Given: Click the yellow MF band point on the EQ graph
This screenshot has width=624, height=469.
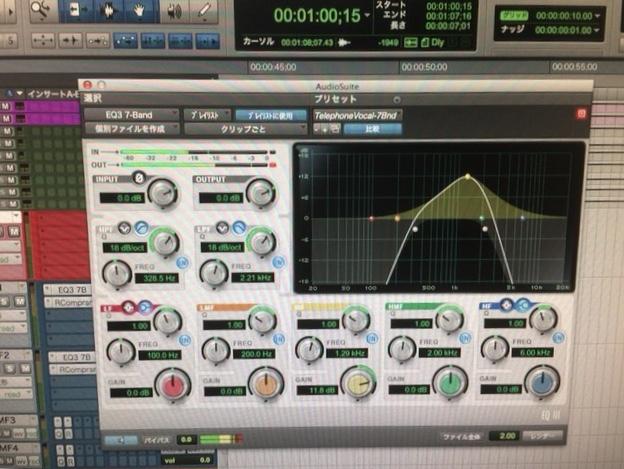Looking at the screenshot, I should (468, 176).
